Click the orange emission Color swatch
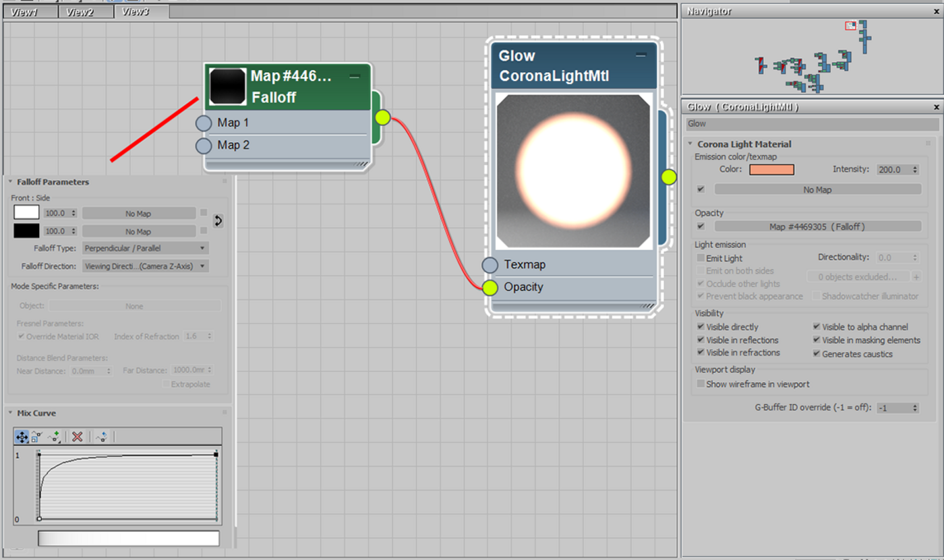944x560 pixels. [771, 170]
